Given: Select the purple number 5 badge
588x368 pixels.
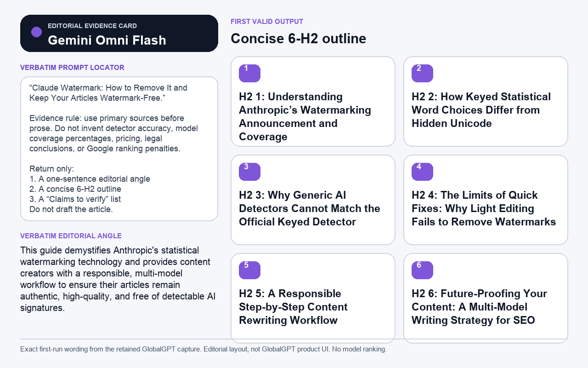Looking at the screenshot, I should point(249,270).
